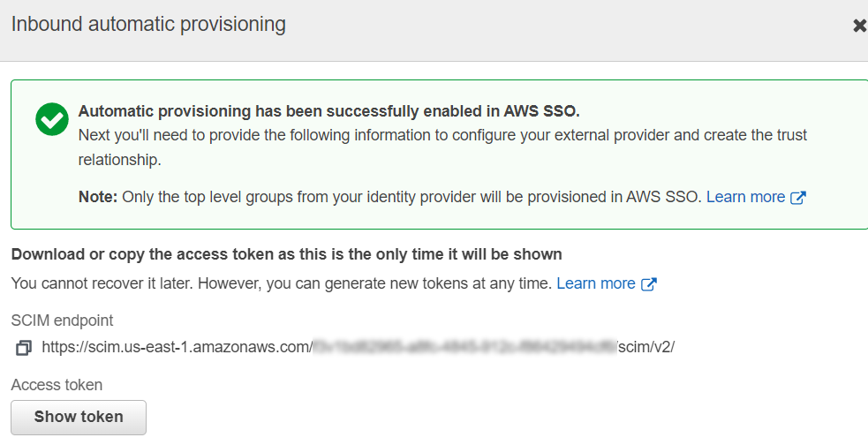Click the Inbound automatic provisioning title
The image size is (868, 445).
tap(148, 25)
